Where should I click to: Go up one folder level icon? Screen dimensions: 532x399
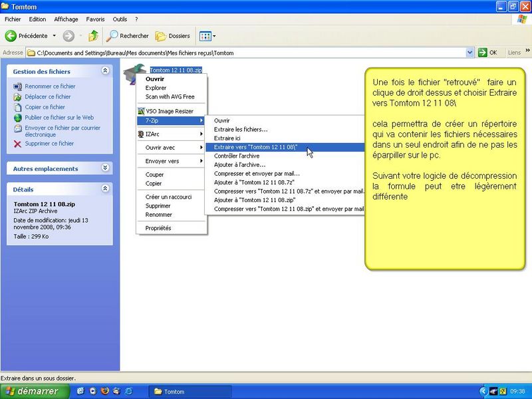click(93, 36)
